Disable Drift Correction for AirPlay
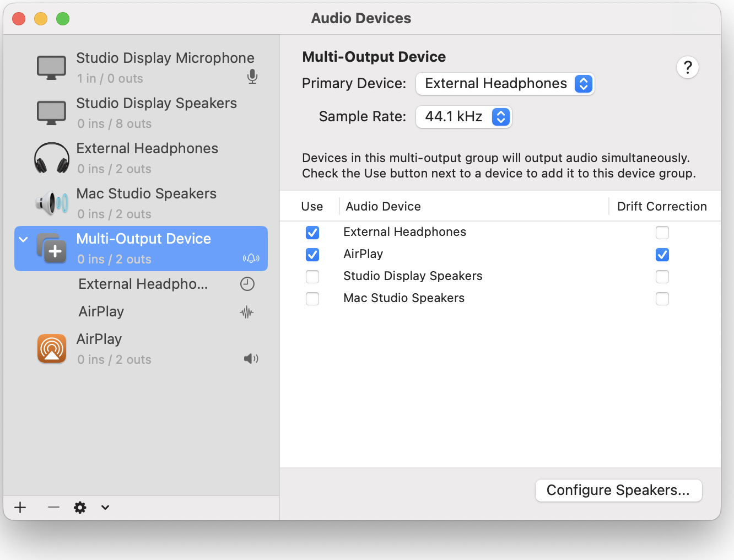Image resolution: width=734 pixels, height=560 pixels. (662, 255)
